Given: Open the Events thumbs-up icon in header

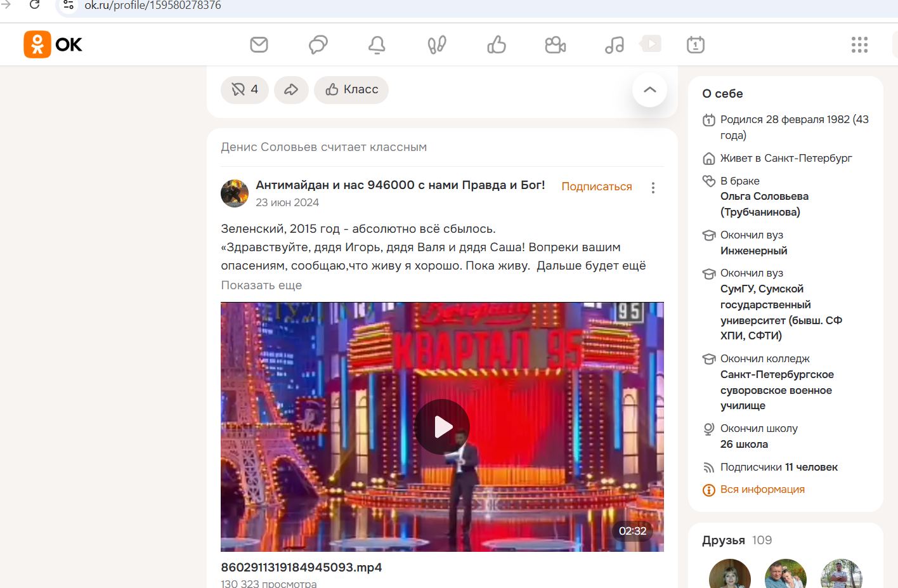Looking at the screenshot, I should click(497, 44).
